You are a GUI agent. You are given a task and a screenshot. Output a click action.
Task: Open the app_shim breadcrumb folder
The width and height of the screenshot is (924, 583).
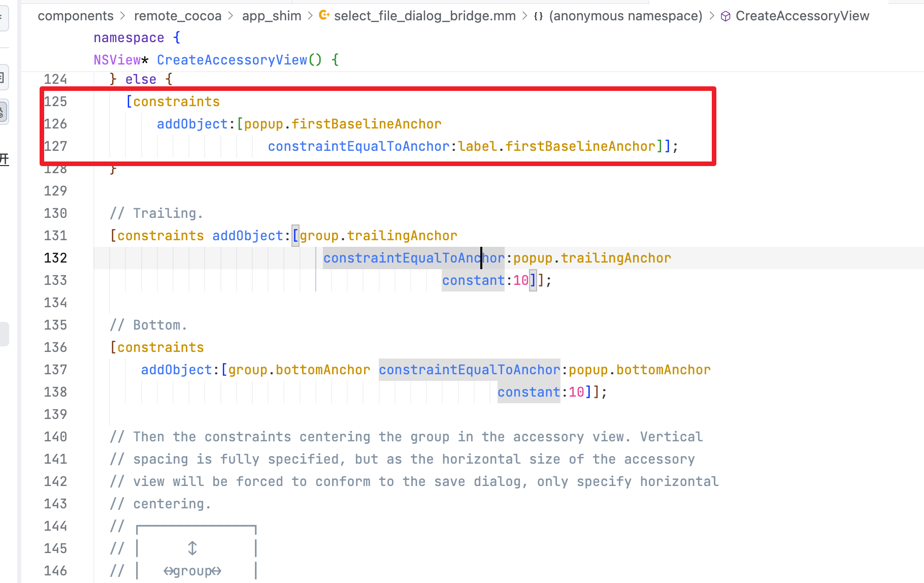click(272, 16)
